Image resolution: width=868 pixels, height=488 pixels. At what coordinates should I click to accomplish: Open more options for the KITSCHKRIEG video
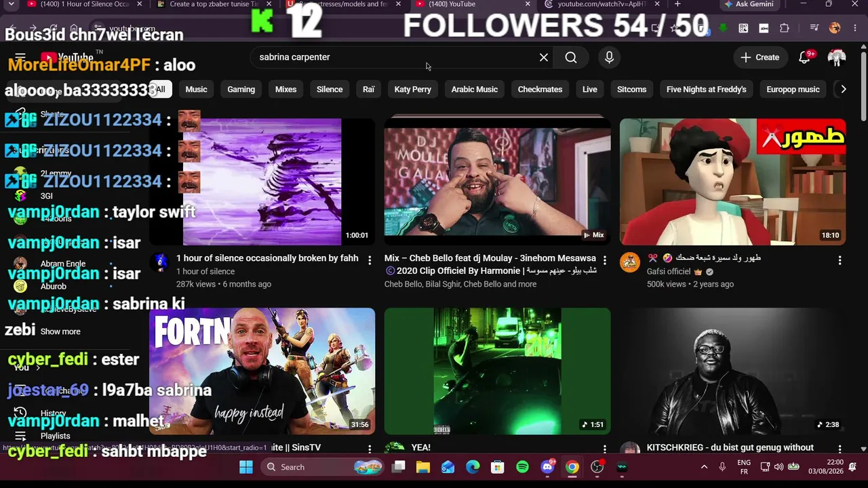[840, 449]
